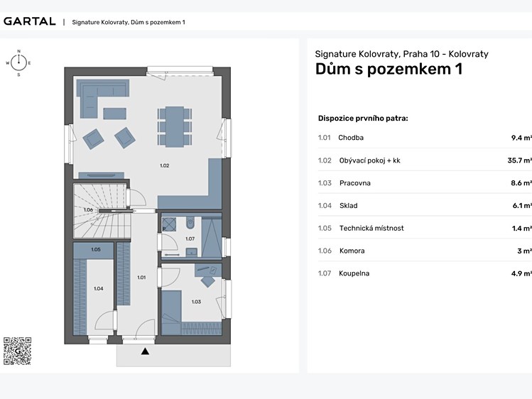Click room label 1.06 on the staircase
The width and height of the screenshot is (532, 399).
[88, 210]
